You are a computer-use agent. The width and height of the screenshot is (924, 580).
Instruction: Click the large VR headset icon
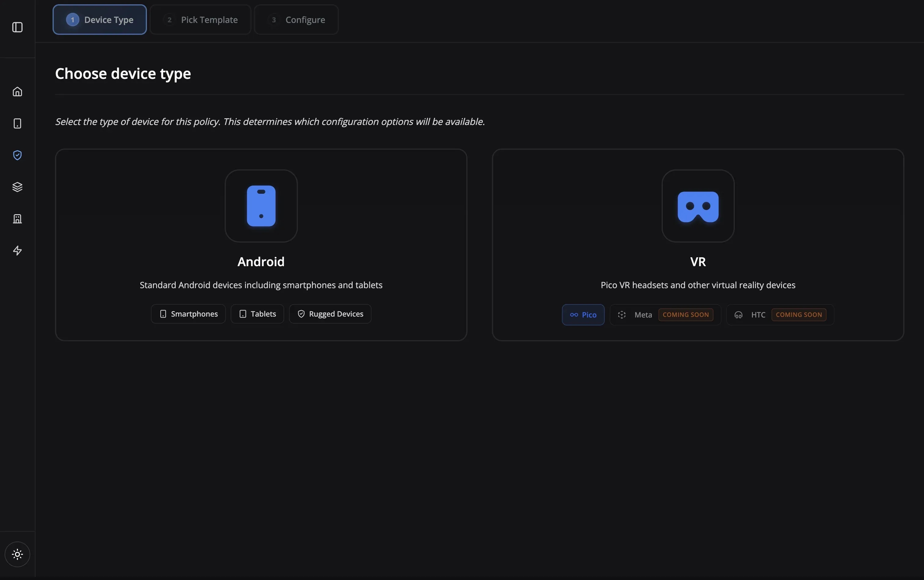pyautogui.click(x=698, y=206)
